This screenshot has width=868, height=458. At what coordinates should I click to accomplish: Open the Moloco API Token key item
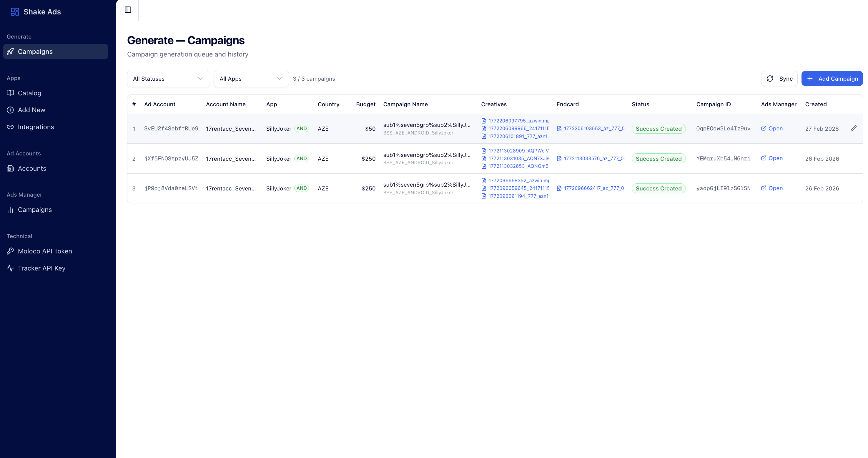point(44,251)
